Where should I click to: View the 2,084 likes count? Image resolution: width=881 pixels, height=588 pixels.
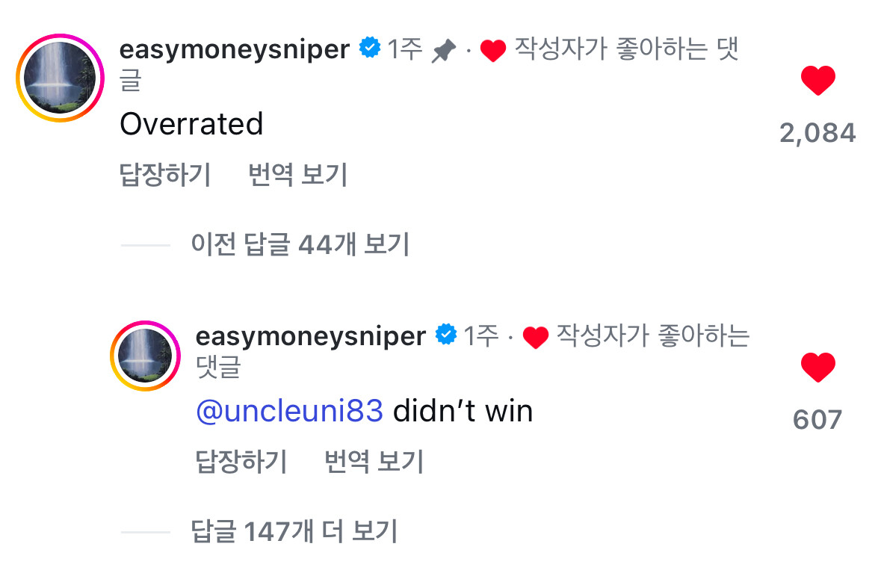pyautogui.click(x=817, y=133)
